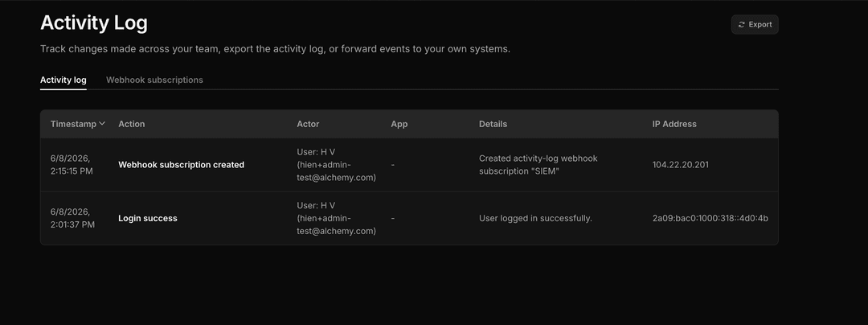
Task: Click timestamp 6/8/2026, 2:01:37 PM
Action: tap(72, 218)
